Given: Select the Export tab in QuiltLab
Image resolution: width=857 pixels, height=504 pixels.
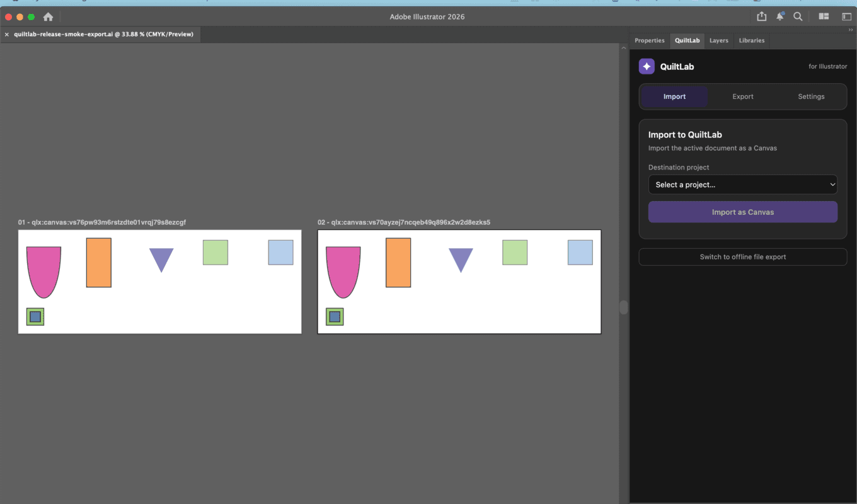Looking at the screenshot, I should point(743,96).
